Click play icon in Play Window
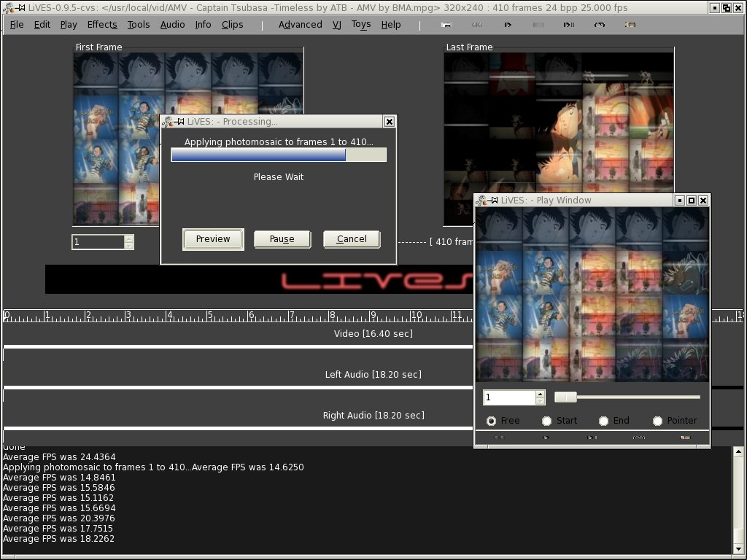The width and height of the screenshot is (747, 560). (x=546, y=437)
